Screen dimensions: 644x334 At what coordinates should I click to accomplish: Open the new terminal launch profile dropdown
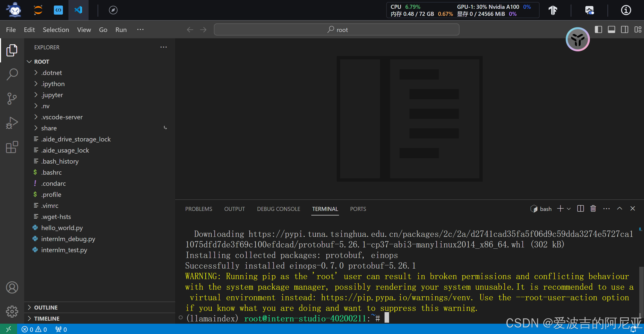click(x=569, y=209)
